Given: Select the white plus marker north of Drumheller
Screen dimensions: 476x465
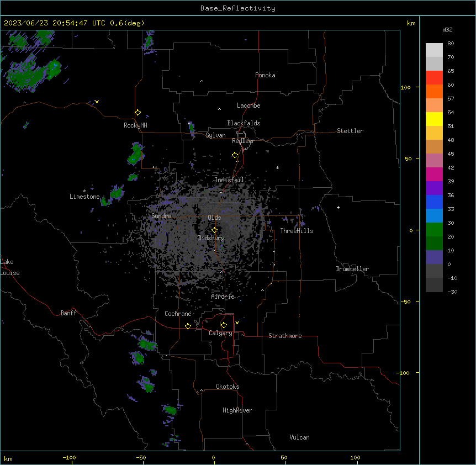Looking at the screenshot, I should click(338, 207).
